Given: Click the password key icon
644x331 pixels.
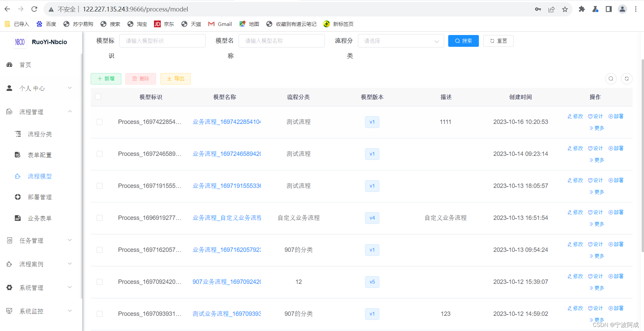Looking at the screenshot, I should [538, 9].
